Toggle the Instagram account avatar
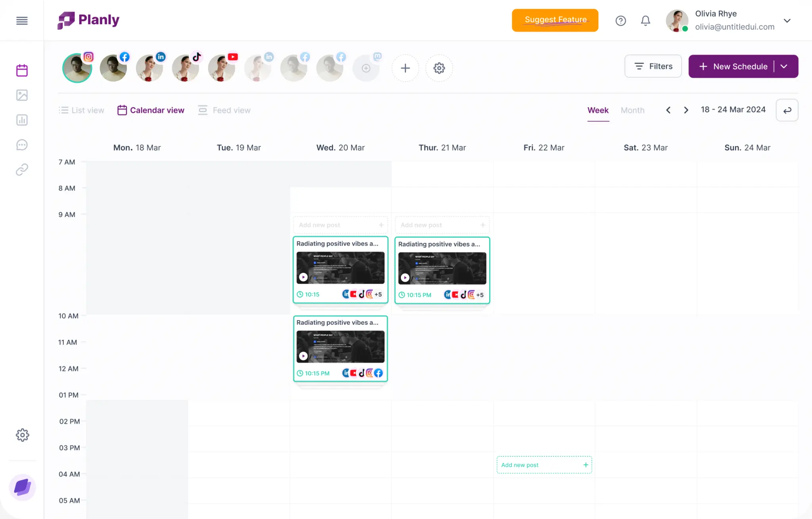 click(x=77, y=68)
